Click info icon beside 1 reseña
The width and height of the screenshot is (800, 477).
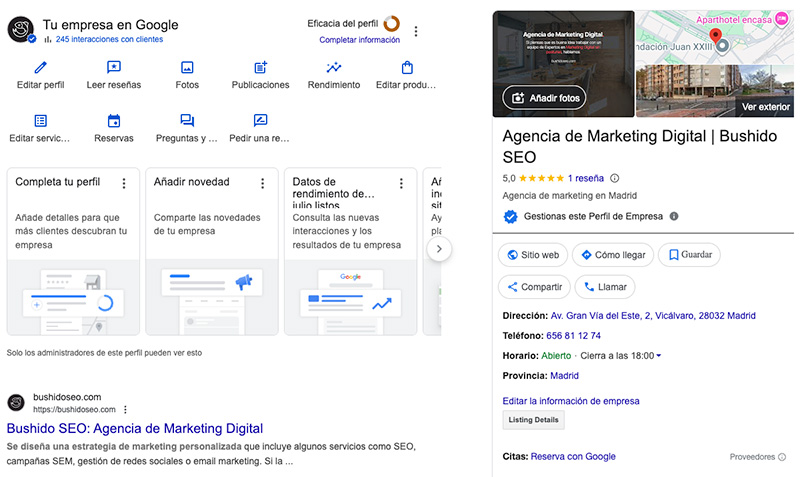615,178
